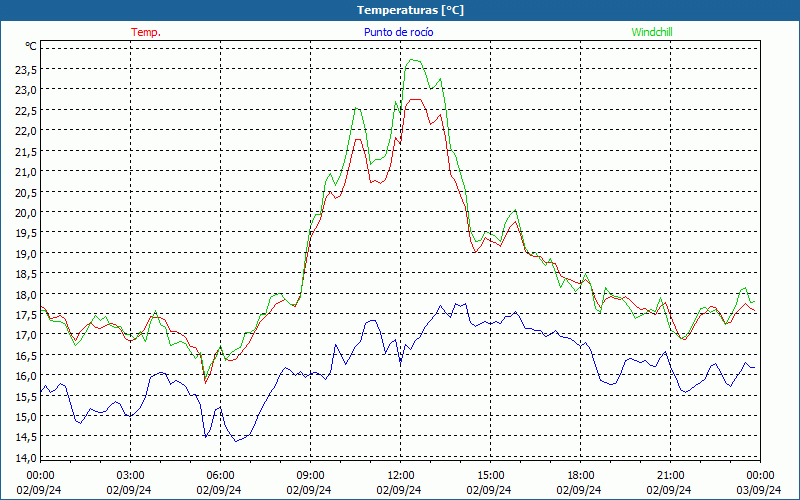Click the "°C" unit label on the y-axis
Screen dimensions: 800x500
(31, 46)
